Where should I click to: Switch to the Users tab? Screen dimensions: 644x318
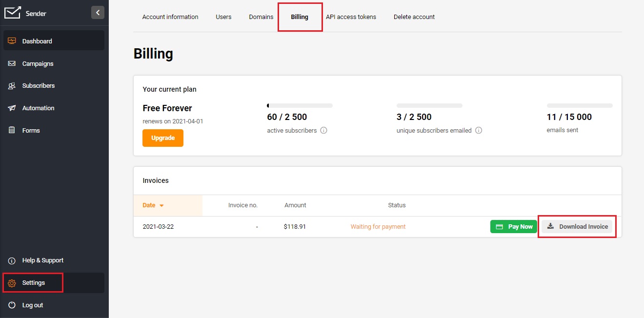223,17
